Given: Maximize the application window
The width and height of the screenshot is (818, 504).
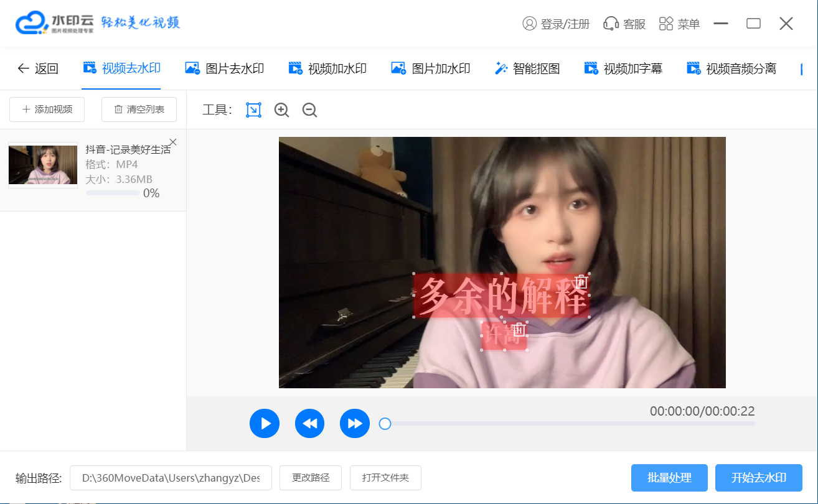Looking at the screenshot, I should point(753,24).
